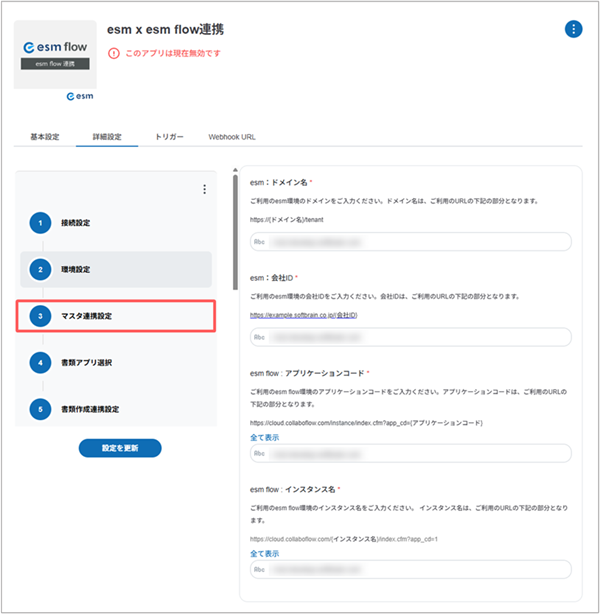
Task: Click the settings panel vertical scrollbar
Action: 235,233
